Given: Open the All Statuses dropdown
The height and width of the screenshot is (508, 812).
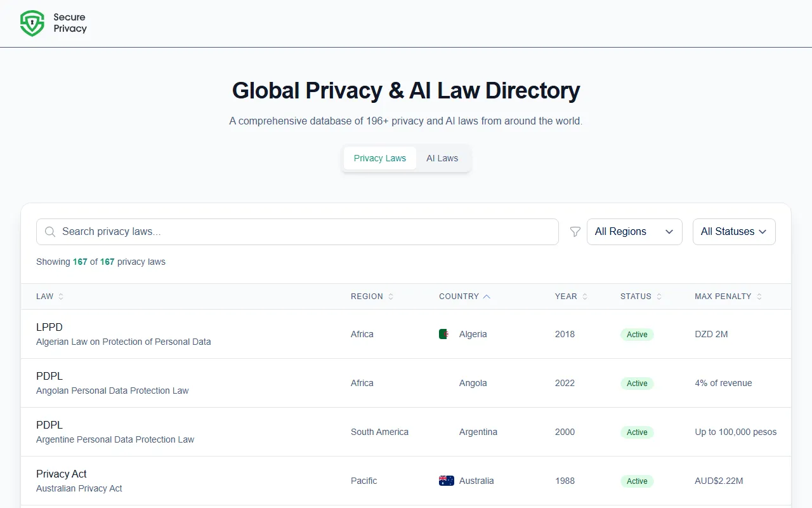Looking at the screenshot, I should 734,232.
